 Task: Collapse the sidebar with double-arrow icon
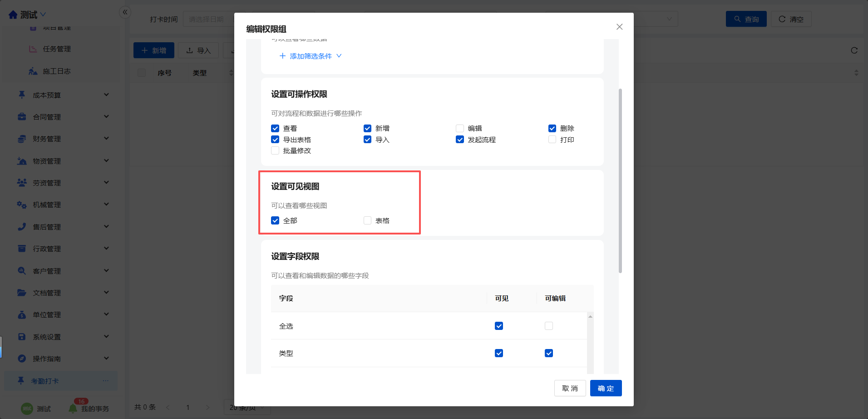125,12
